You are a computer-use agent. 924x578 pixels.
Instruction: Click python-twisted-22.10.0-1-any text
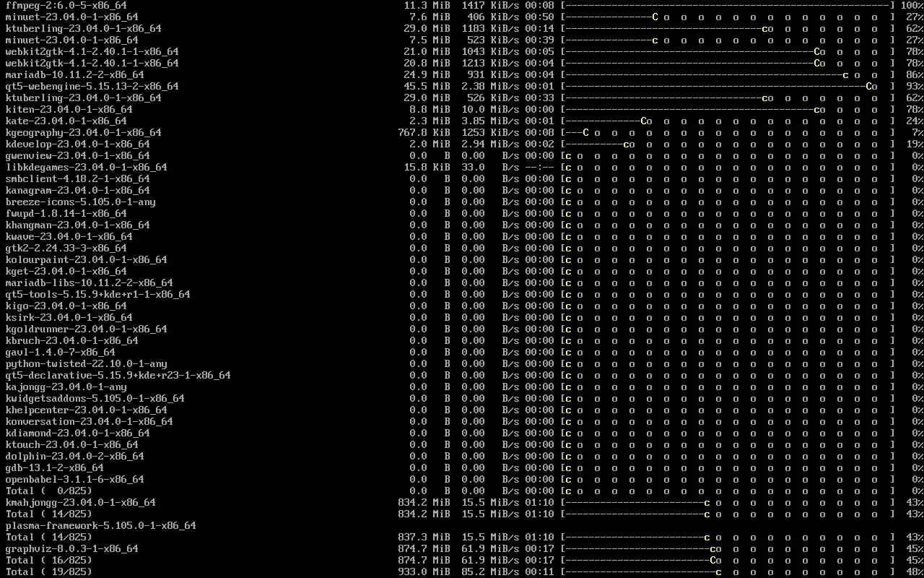(86, 363)
